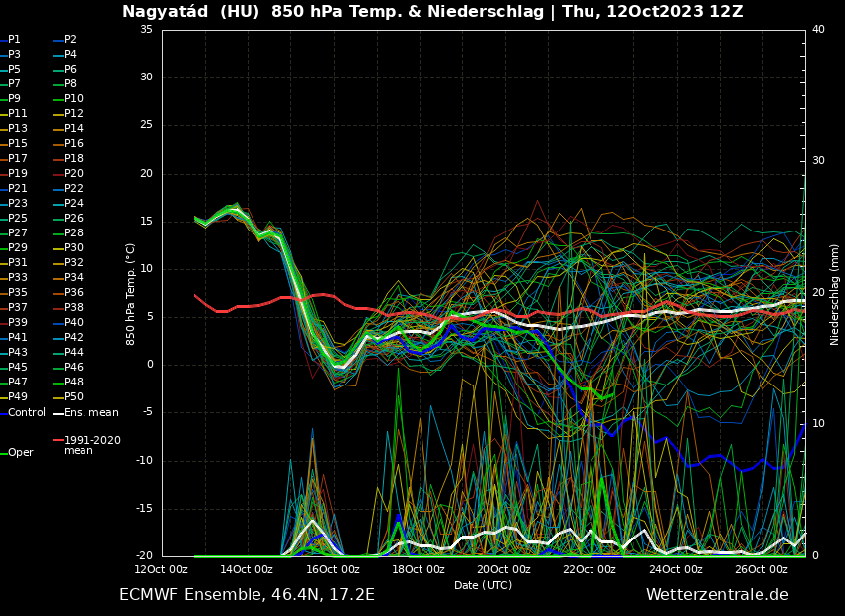This screenshot has width=845, height=616.
Task: Click the P18 legend entry
Action: pyautogui.click(x=74, y=159)
